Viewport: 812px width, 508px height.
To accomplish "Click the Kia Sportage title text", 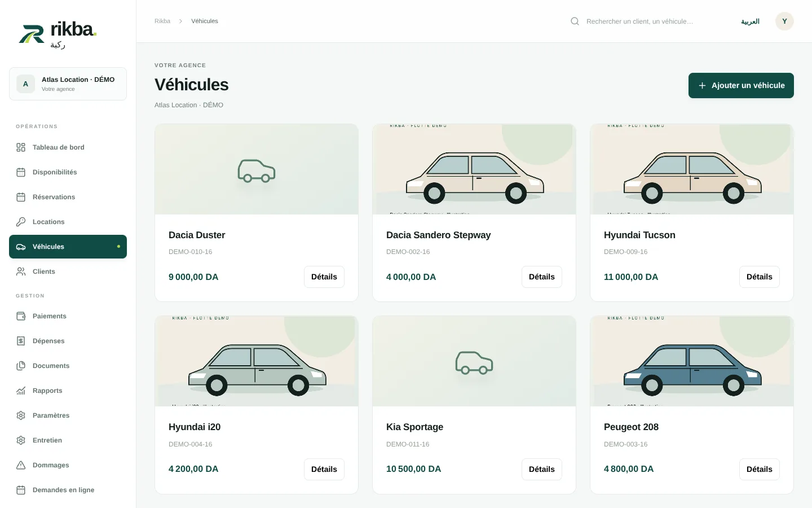I will pyautogui.click(x=414, y=427).
